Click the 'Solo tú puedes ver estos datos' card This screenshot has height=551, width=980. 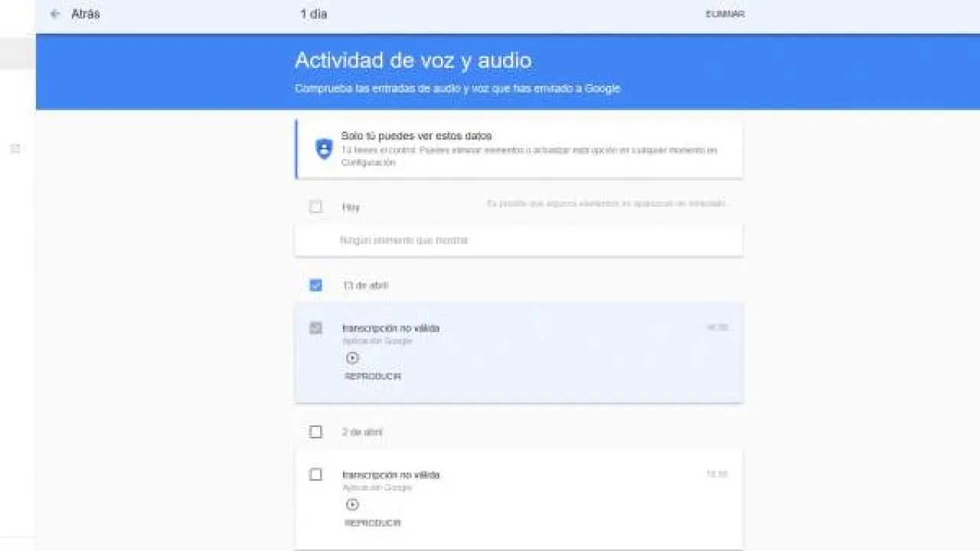click(x=519, y=148)
